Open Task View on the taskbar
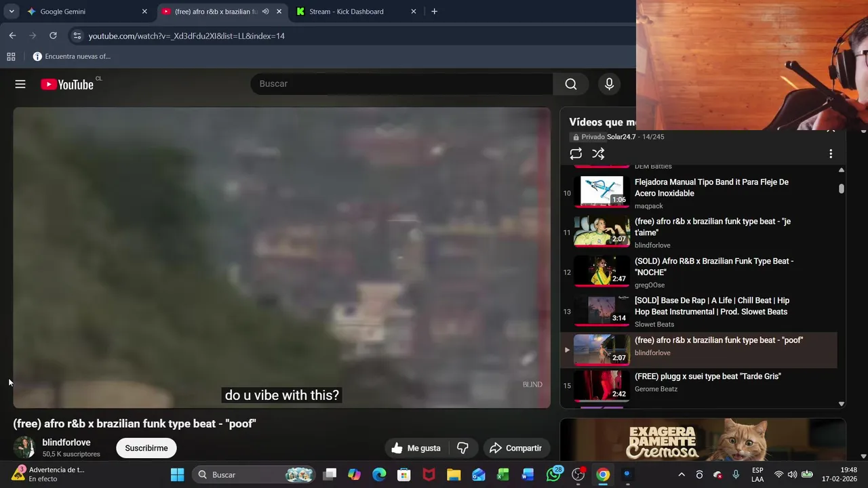 point(330,474)
